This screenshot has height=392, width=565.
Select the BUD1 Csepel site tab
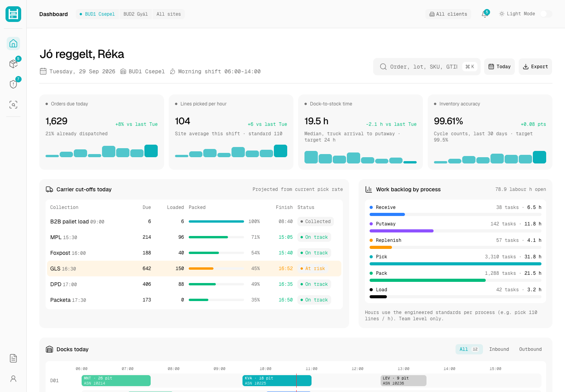[97, 14]
